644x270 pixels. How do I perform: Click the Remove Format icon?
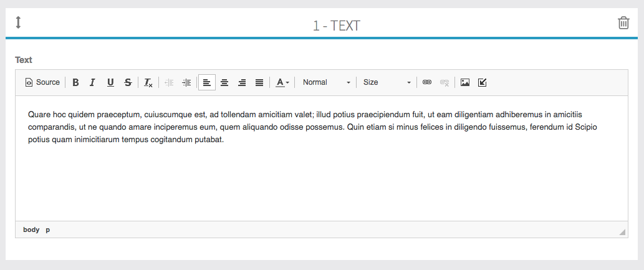coord(148,82)
